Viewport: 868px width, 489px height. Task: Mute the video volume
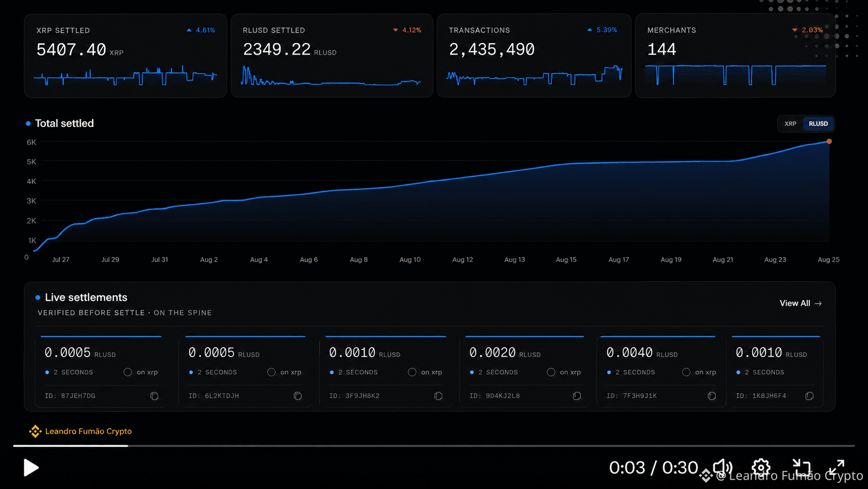[722, 467]
